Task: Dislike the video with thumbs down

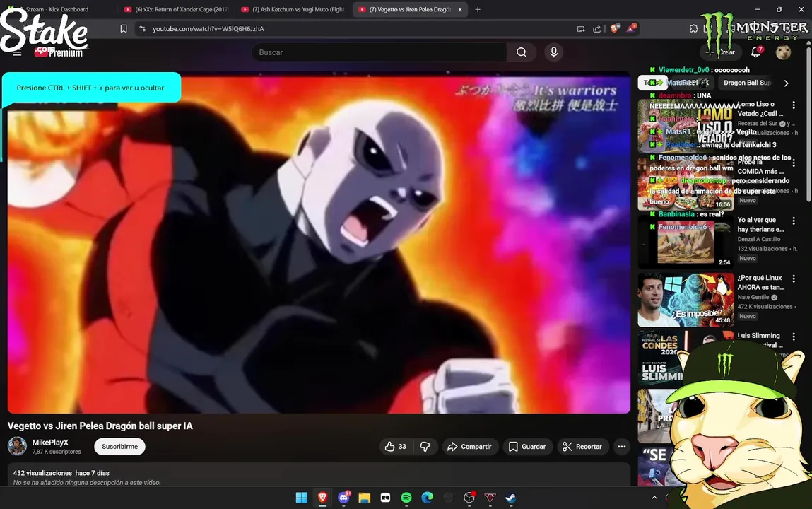Action: coord(425,446)
